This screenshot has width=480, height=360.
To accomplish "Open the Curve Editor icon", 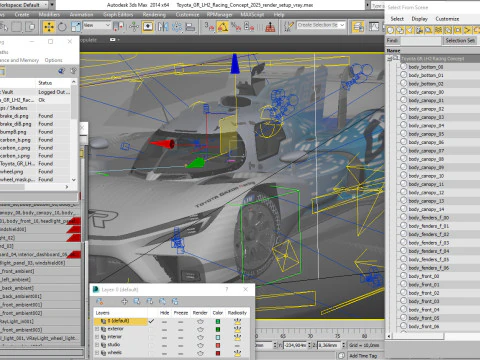I will click(x=374, y=27).
